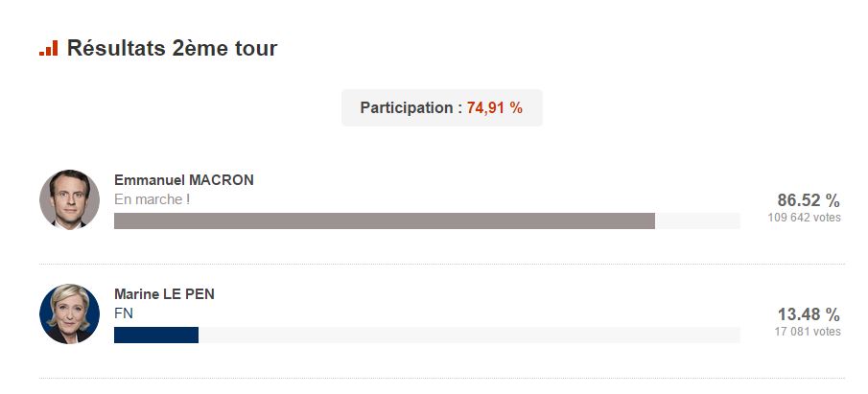The image size is (868, 394).
Task: Click the "Participation :" label in the badge
Action: pyautogui.click(x=411, y=108)
